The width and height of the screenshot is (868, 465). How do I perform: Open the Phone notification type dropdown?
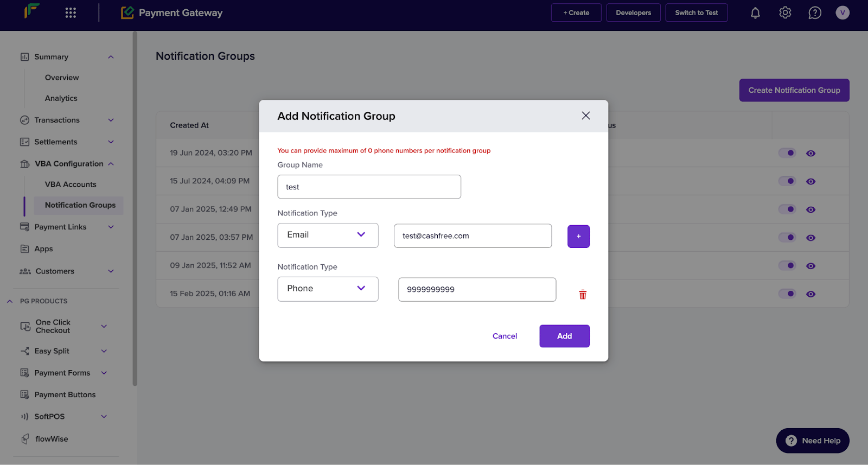(x=328, y=289)
